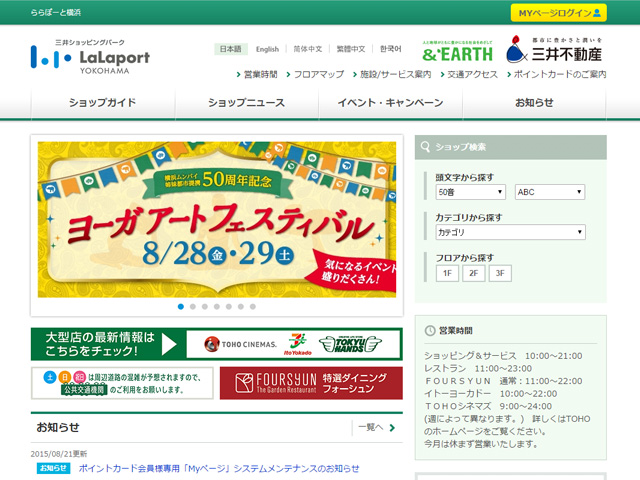Image resolution: width=640 pixels, height=480 pixels.
Task: Switch language to English
Action: pos(267,49)
